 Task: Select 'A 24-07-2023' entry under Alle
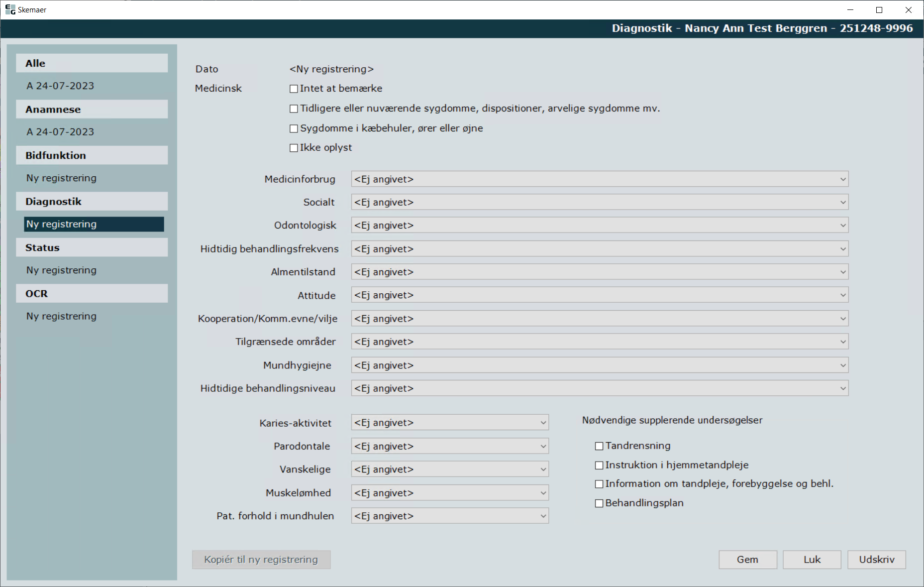tap(60, 86)
